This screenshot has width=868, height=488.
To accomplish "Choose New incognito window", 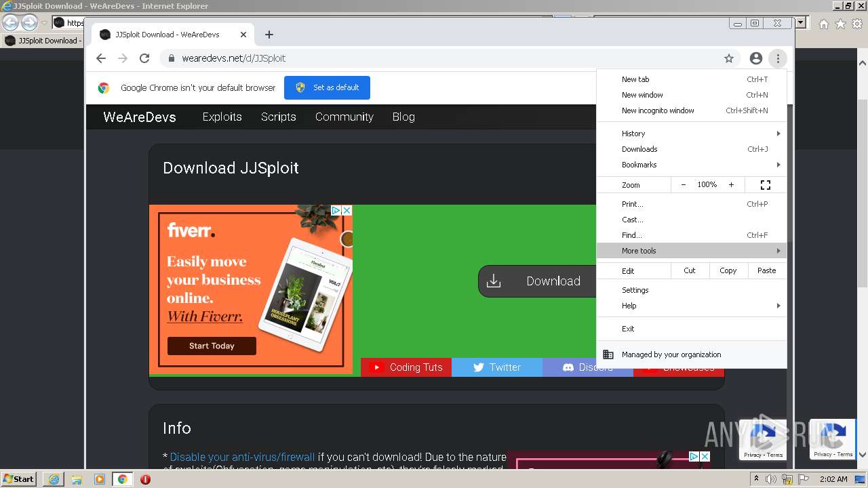I will [692, 110].
